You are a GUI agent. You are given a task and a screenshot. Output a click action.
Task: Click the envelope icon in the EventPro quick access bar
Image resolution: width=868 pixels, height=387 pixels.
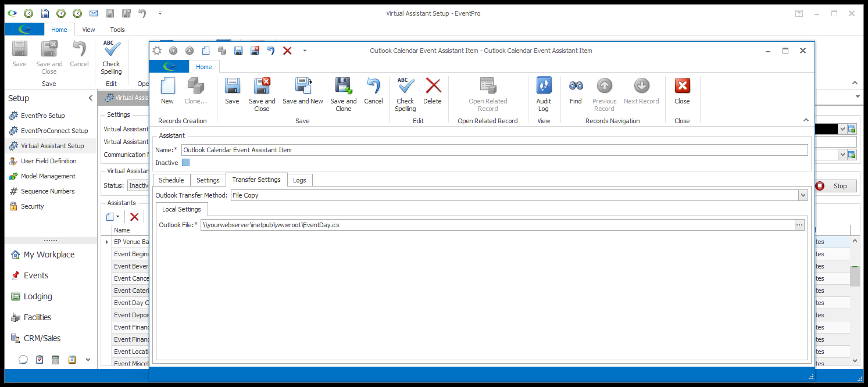pyautogui.click(x=94, y=13)
